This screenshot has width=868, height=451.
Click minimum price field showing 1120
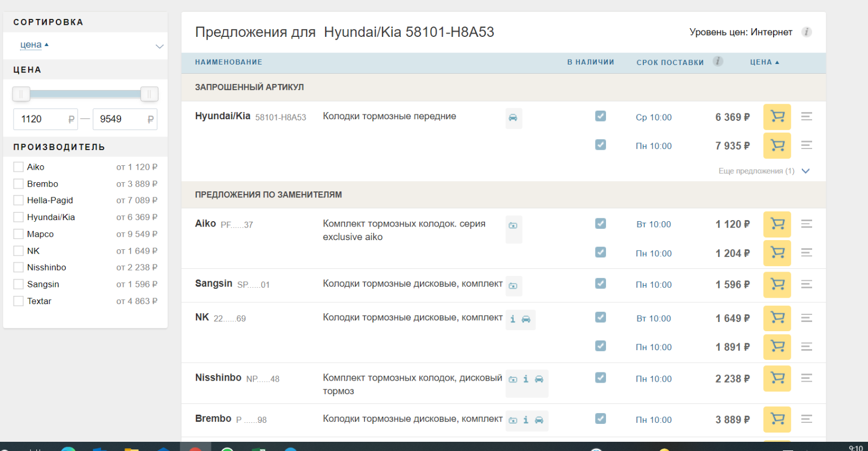click(46, 119)
